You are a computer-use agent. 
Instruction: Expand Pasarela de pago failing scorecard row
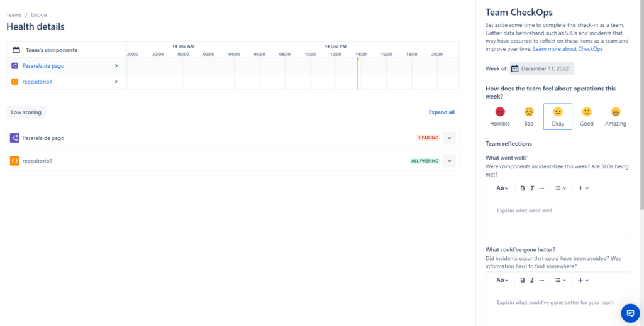(x=449, y=138)
